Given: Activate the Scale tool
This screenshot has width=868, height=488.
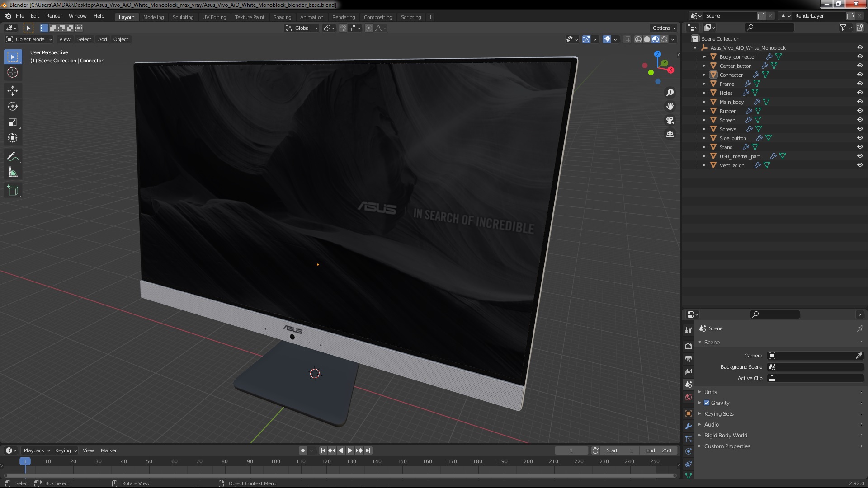Looking at the screenshot, I should click(13, 122).
